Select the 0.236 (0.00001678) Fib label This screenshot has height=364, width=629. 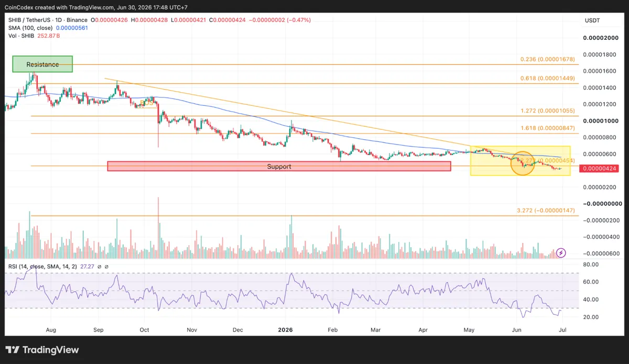click(x=548, y=59)
